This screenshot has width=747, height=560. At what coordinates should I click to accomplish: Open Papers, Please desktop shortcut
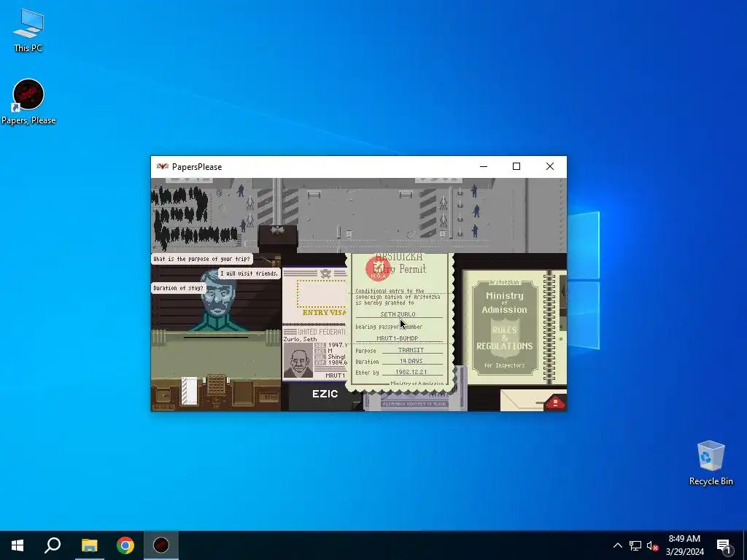(x=28, y=102)
